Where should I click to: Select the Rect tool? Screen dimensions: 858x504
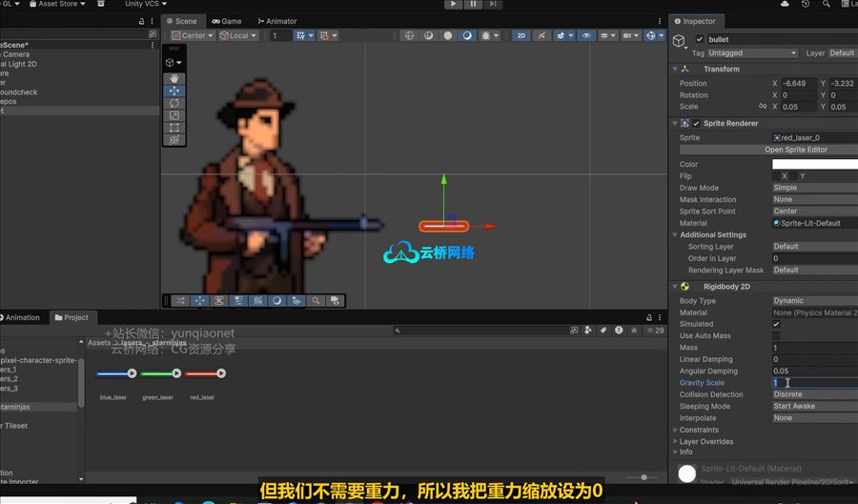(174, 128)
